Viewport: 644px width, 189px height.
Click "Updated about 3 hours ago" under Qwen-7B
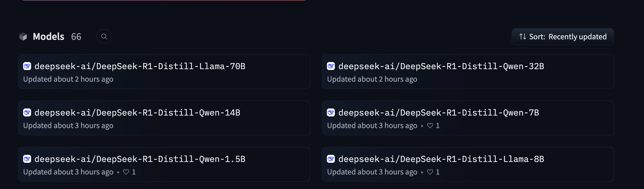372,126
